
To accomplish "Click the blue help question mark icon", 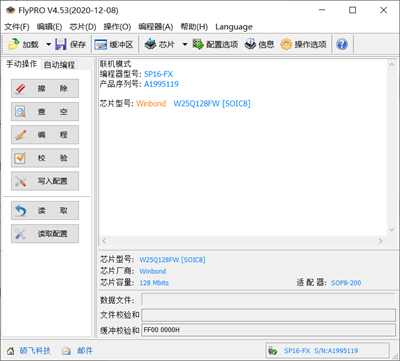I will 342,44.
